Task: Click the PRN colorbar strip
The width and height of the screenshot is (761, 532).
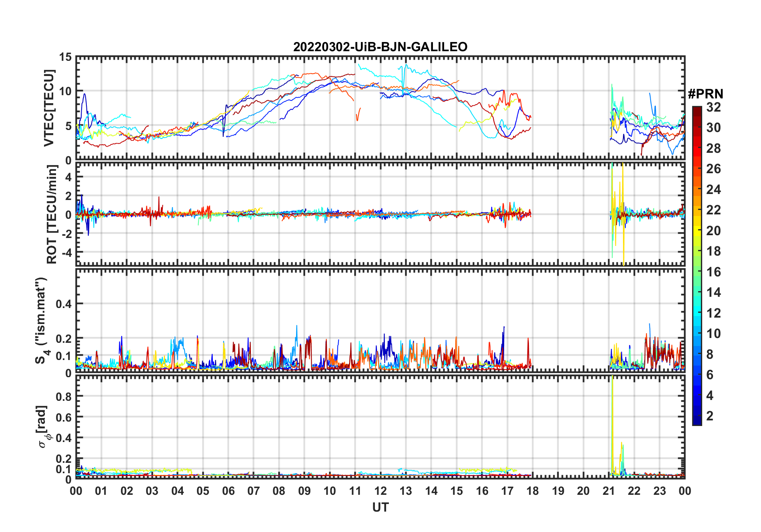Action: click(697, 266)
